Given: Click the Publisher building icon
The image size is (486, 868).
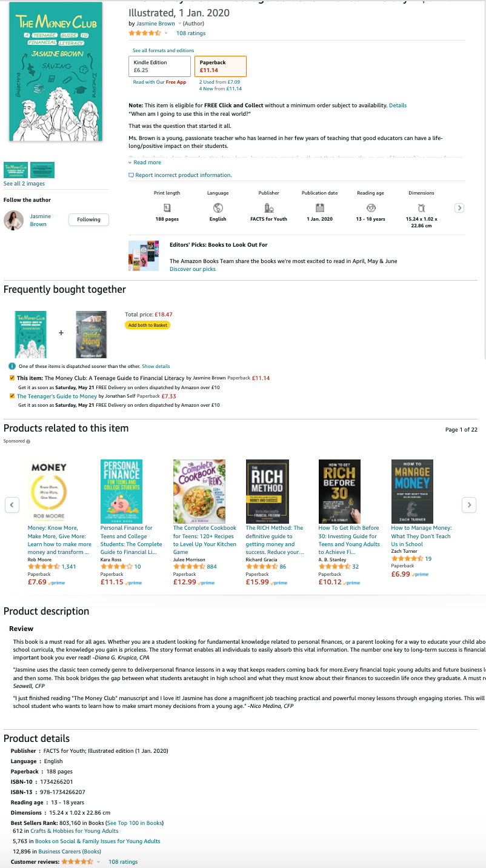Looking at the screenshot, I should click(268, 208).
